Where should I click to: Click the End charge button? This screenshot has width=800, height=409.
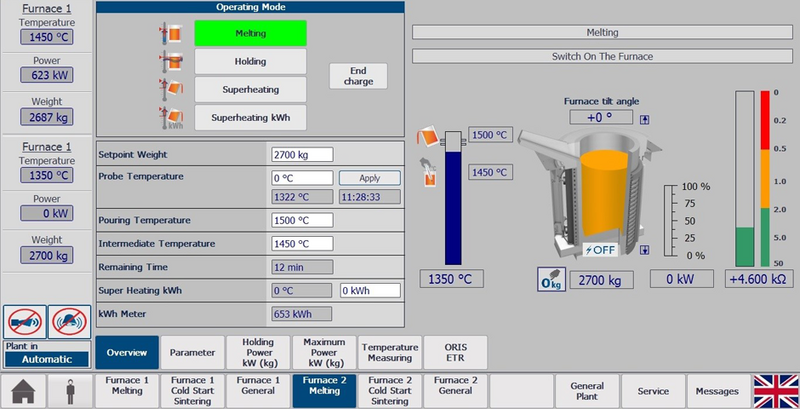pyautogui.click(x=358, y=76)
